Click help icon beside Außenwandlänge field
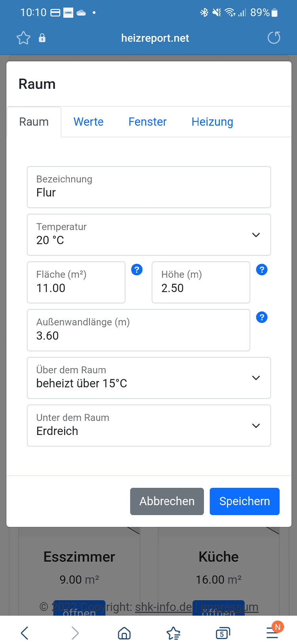Image resolution: width=297 pixels, height=644 pixels. pos(262,318)
